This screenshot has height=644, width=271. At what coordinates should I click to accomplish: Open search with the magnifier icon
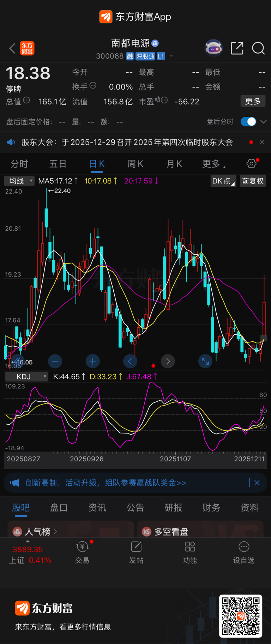pos(258,48)
